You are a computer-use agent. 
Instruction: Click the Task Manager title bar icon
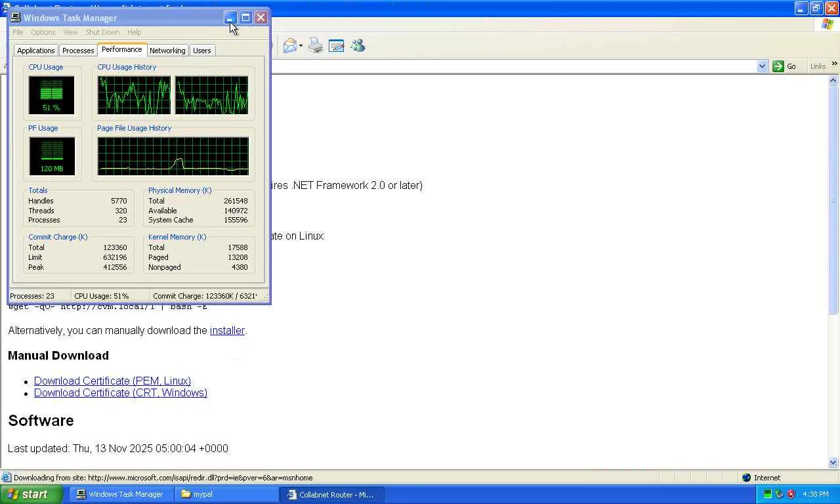point(16,18)
